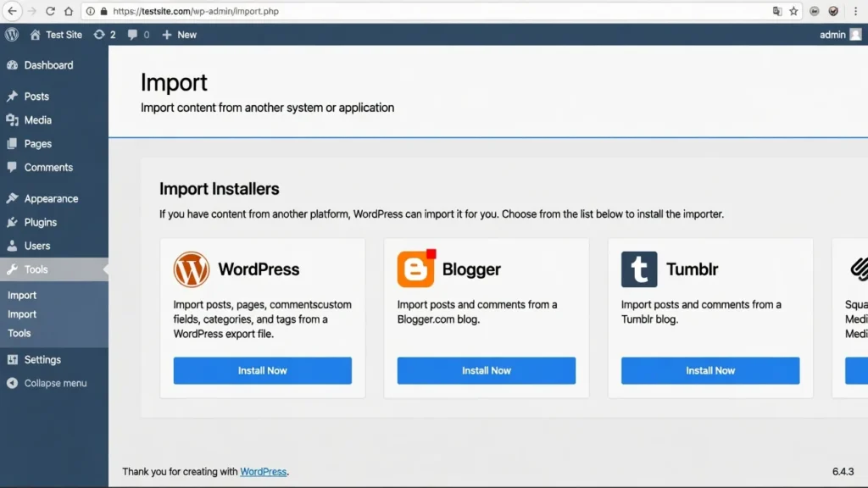Click the Blogger card title
Screen dimensions: 868x488
pyautogui.click(x=471, y=269)
